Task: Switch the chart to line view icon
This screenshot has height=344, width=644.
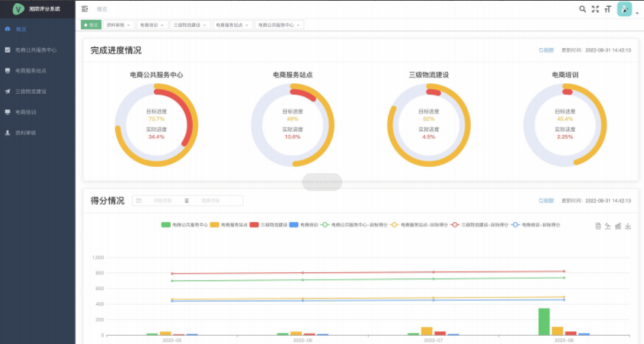Action: pos(608,226)
